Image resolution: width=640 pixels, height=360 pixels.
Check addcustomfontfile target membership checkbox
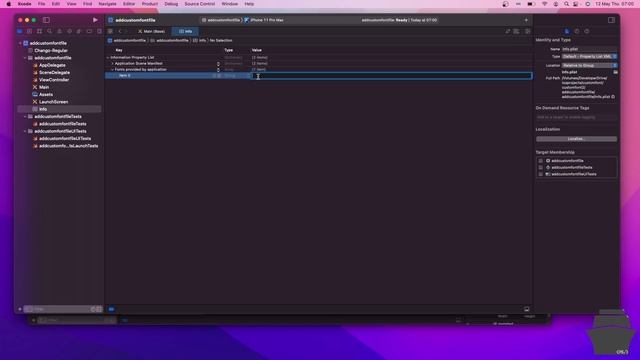[540, 161]
